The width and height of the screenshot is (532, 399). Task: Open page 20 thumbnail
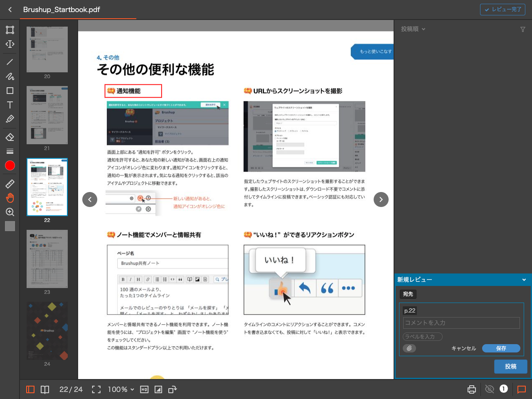[47, 49]
